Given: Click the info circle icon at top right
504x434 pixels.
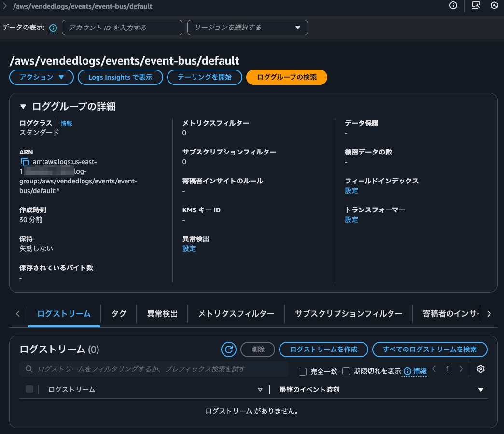Looking at the screenshot, I should point(453,5).
